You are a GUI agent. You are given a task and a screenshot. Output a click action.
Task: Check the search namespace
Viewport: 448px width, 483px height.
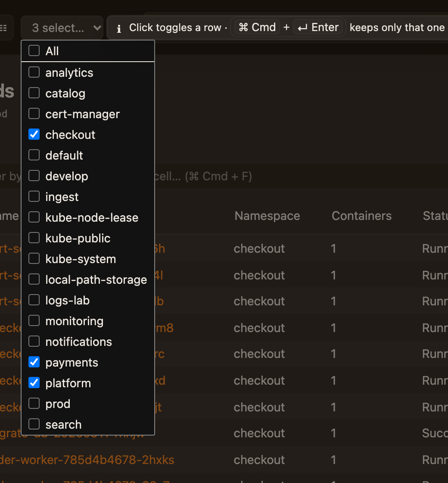coord(34,424)
